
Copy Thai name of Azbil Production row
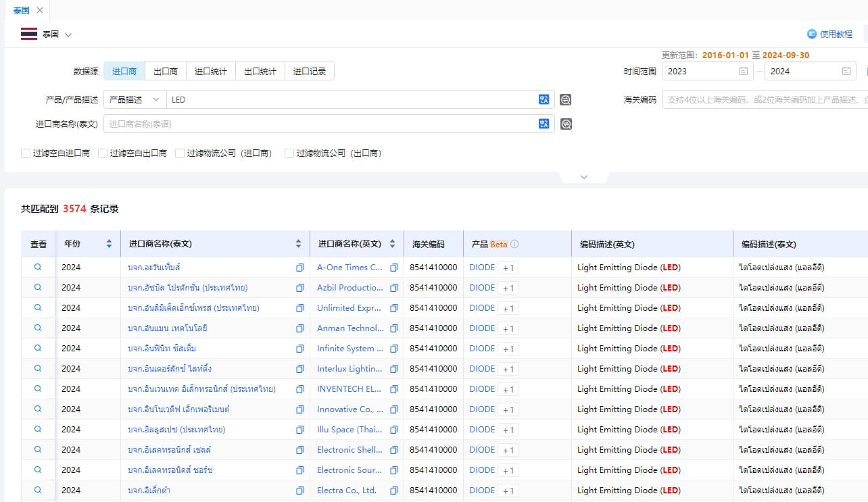300,288
